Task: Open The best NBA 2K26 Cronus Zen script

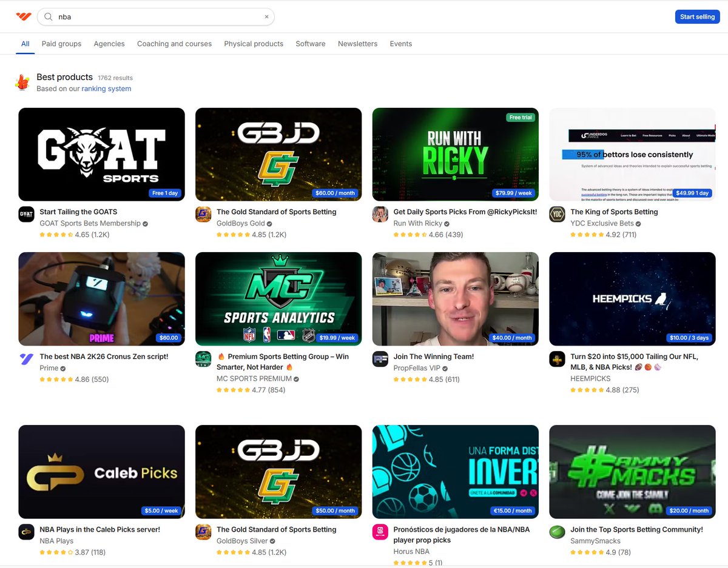Action: [x=104, y=356]
